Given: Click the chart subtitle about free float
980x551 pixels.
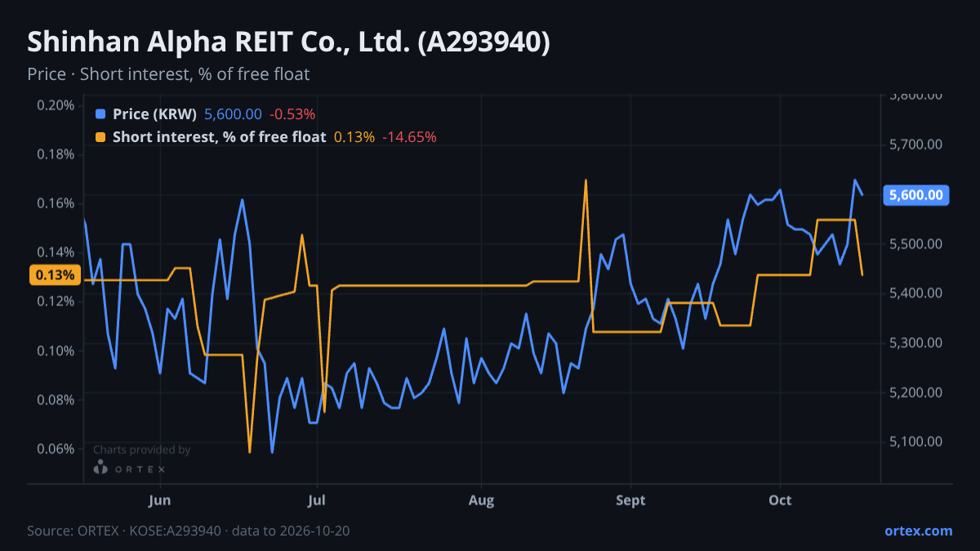Looking at the screenshot, I should pyautogui.click(x=168, y=74).
